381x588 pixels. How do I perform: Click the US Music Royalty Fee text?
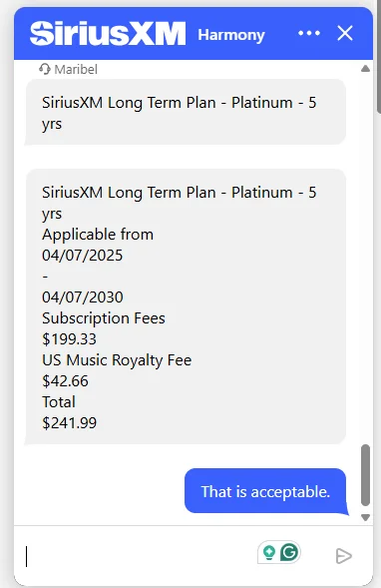pos(117,360)
